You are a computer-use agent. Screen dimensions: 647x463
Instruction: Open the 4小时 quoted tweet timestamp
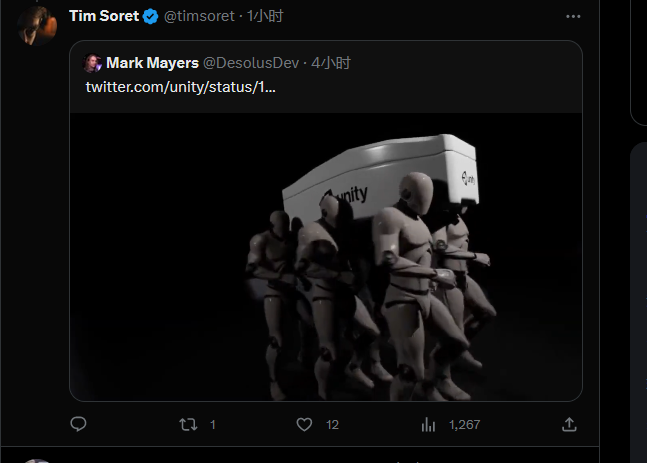point(330,63)
